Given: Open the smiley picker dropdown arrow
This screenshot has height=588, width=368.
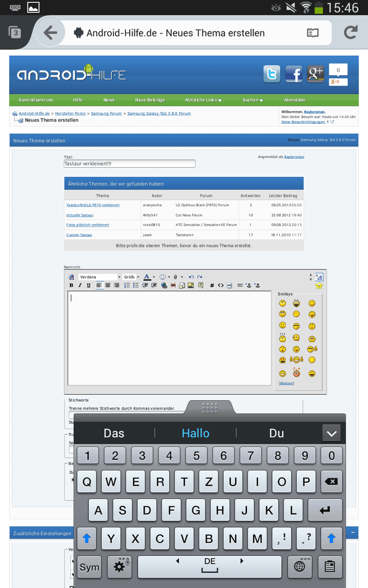Looking at the screenshot, I should click(169, 277).
